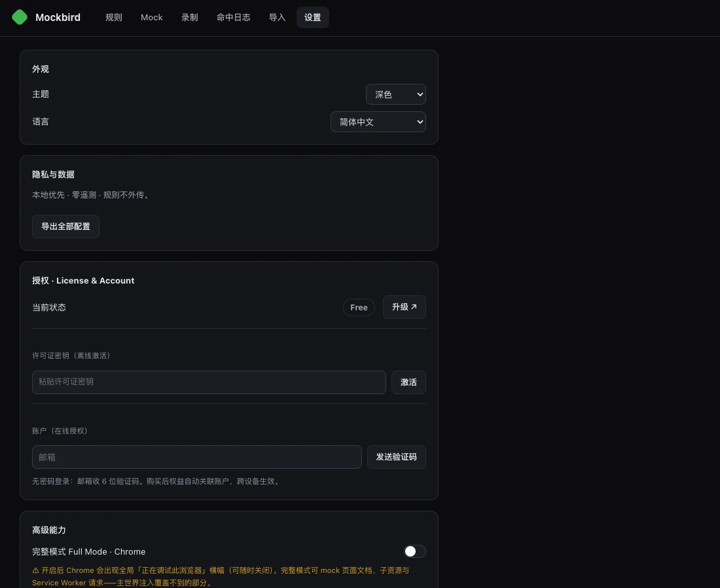Click the 激活 license button

(x=408, y=382)
